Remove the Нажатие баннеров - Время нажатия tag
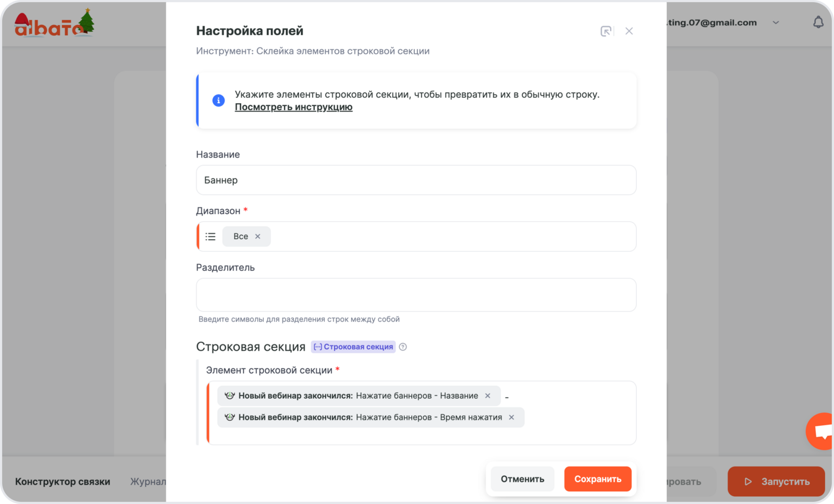This screenshot has width=834, height=504. click(x=512, y=417)
